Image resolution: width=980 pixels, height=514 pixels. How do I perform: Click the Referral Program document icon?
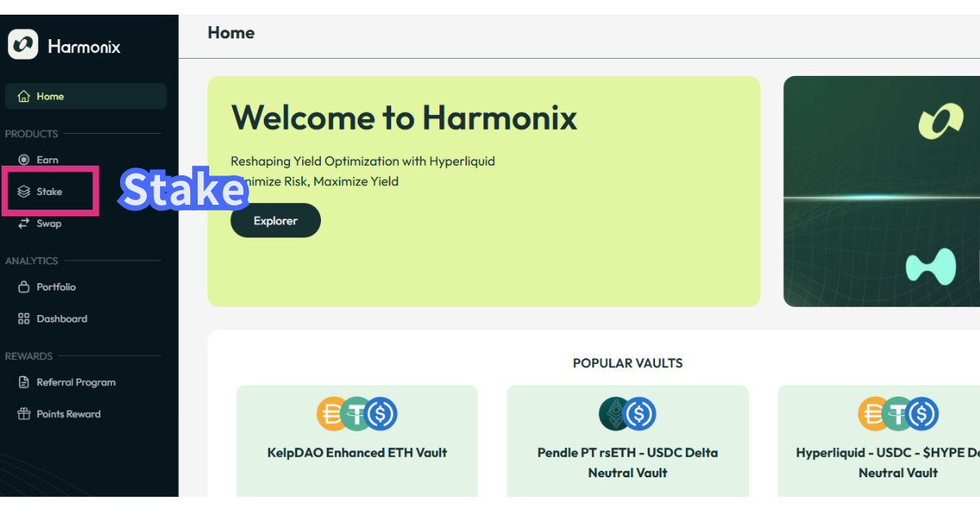click(x=24, y=383)
